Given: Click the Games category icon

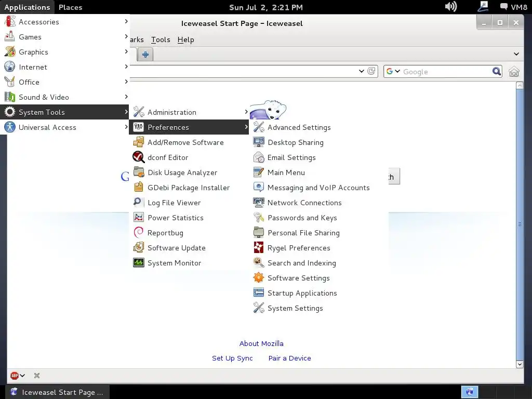Looking at the screenshot, I should pyautogui.click(x=10, y=37).
